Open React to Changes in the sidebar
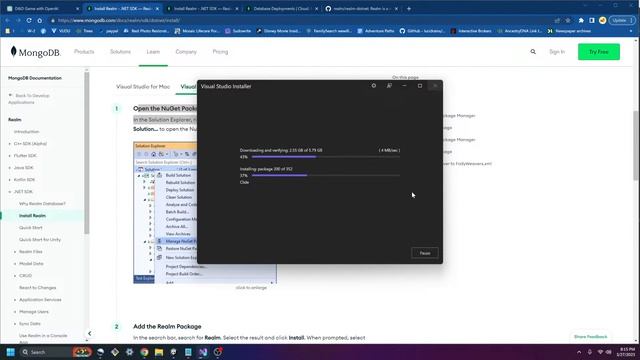Viewport: 640px width, 360px height. pos(37,288)
